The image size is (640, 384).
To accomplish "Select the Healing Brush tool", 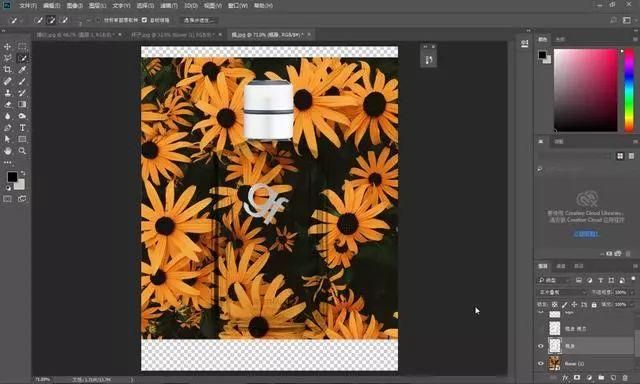I will pyautogui.click(x=7, y=81).
